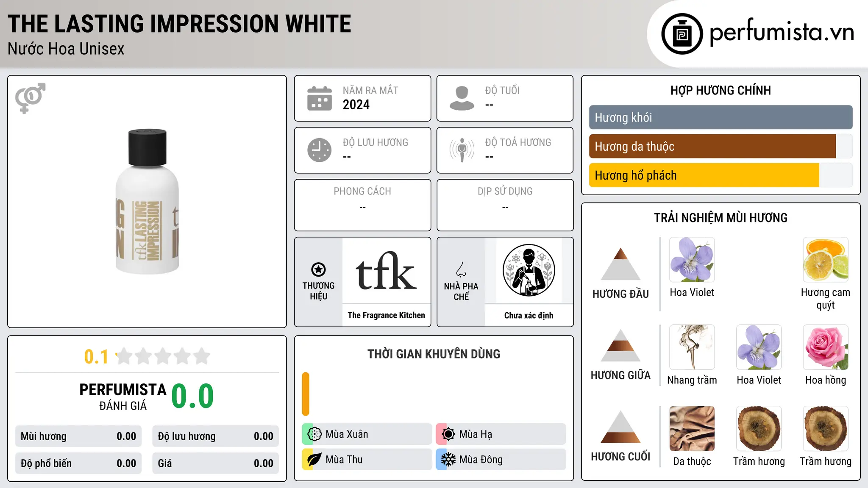Click the sillage icon beside Độ toả hương
Image resolution: width=868 pixels, height=488 pixels.
462,150
